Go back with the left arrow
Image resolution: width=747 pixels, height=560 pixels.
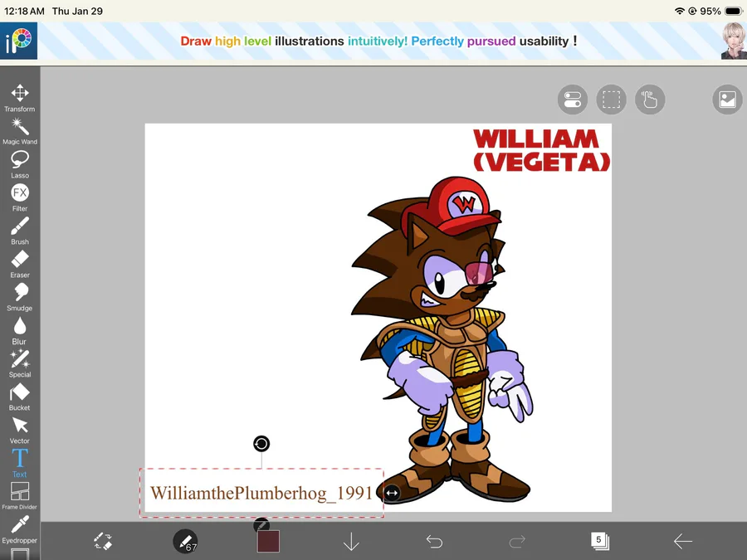tap(683, 542)
